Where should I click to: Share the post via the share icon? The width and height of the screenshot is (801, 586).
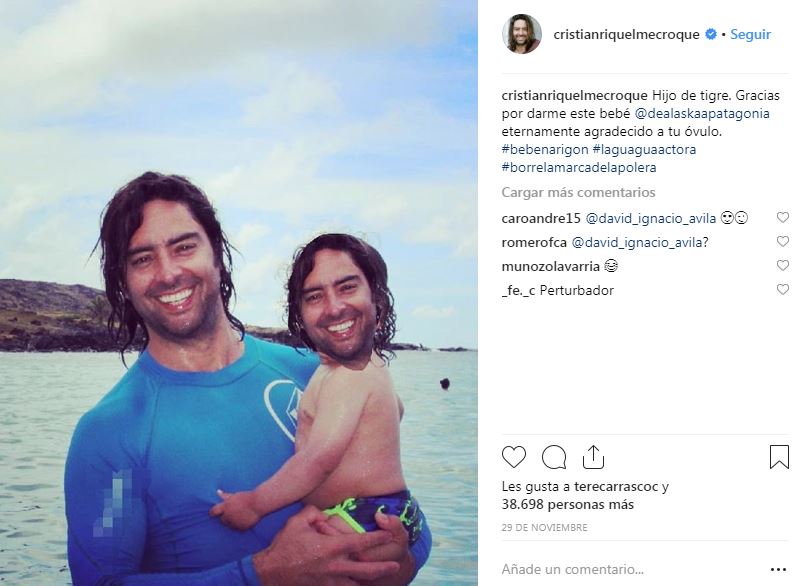point(593,457)
